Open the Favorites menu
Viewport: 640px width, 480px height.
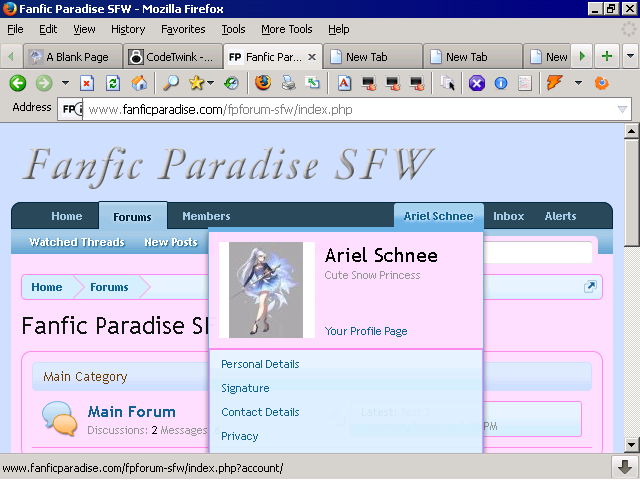pyautogui.click(x=183, y=29)
